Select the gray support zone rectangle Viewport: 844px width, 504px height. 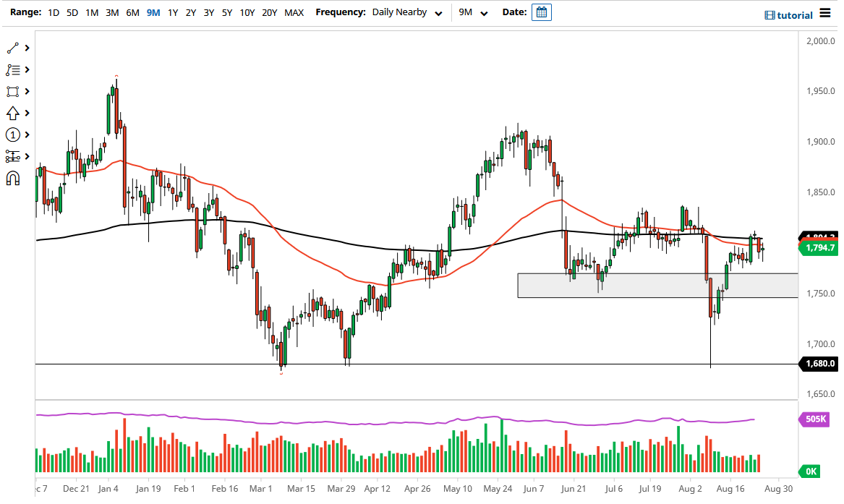(x=657, y=286)
